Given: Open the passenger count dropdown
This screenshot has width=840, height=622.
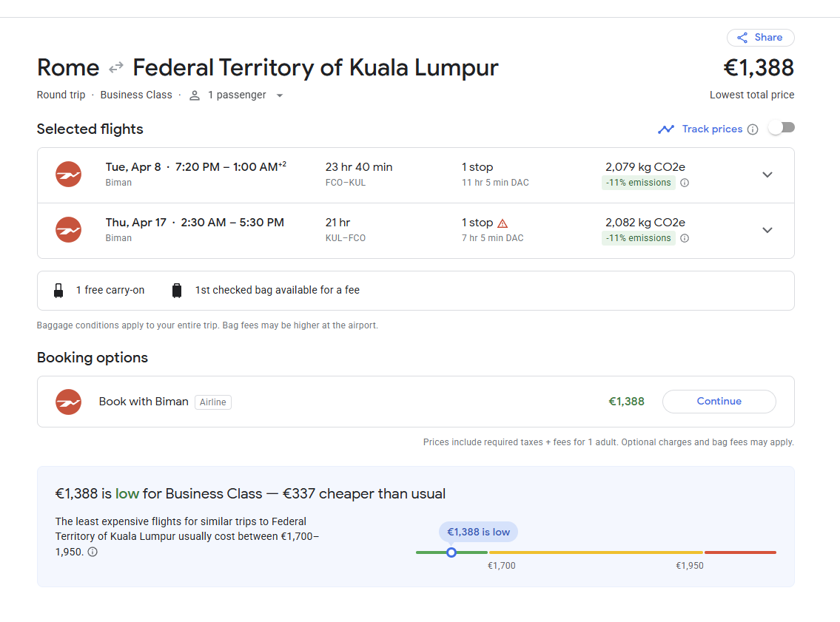Looking at the screenshot, I should [x=279, y=95].
